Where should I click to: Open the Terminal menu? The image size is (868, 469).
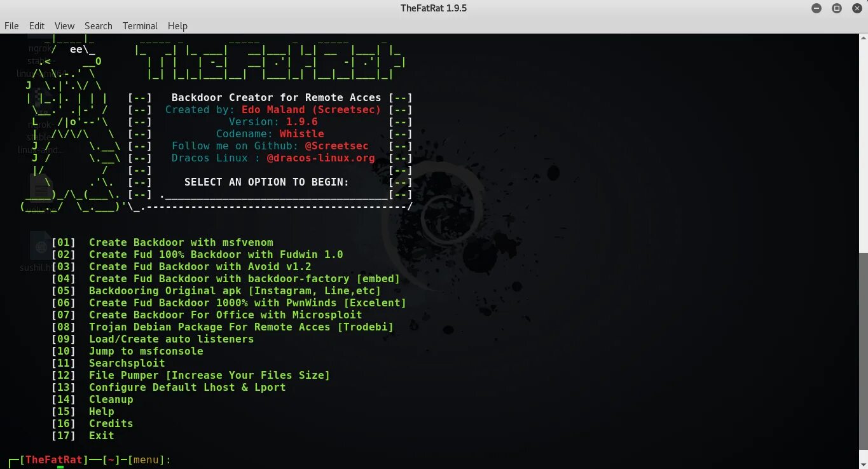(x=140, y=26)
